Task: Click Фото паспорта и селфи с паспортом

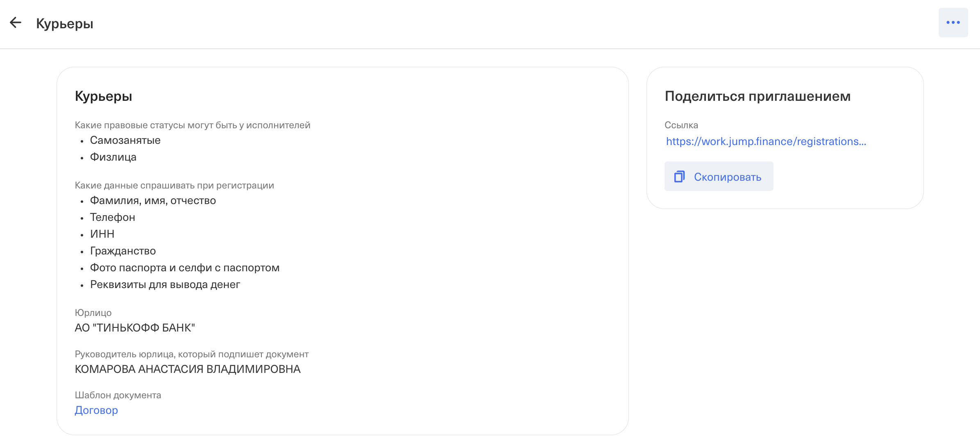Action: (185, 268)
